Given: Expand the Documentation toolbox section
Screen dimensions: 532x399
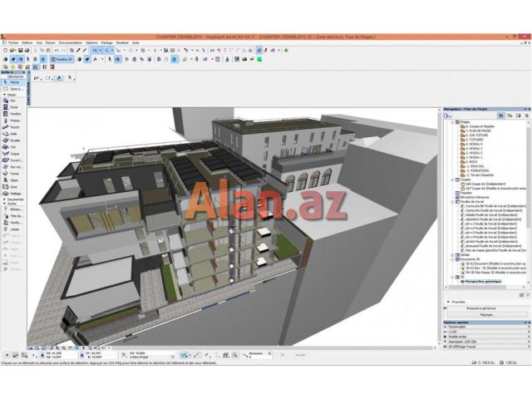Looking at the screenshot, I should pyautogui.click(x=4, y=199).
